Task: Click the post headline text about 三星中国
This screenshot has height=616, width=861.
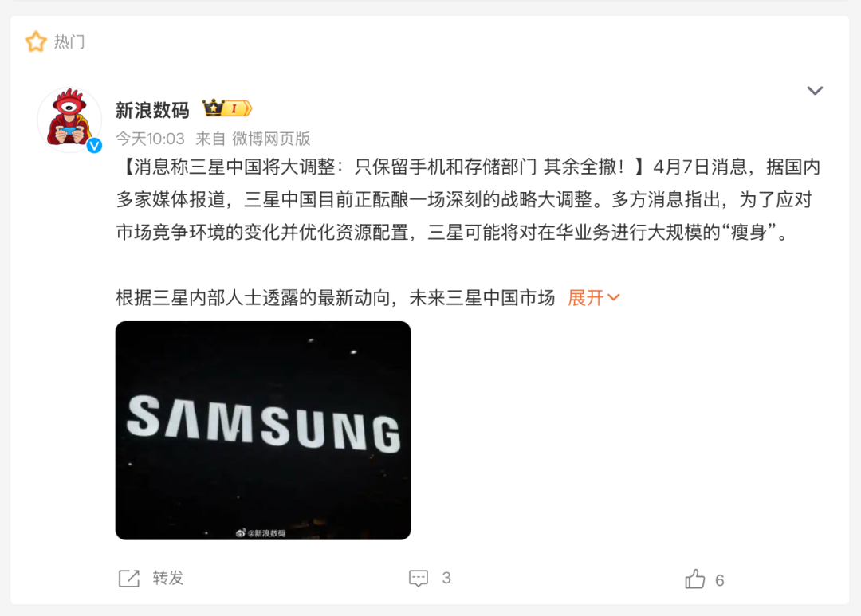Action: point(380,167)
